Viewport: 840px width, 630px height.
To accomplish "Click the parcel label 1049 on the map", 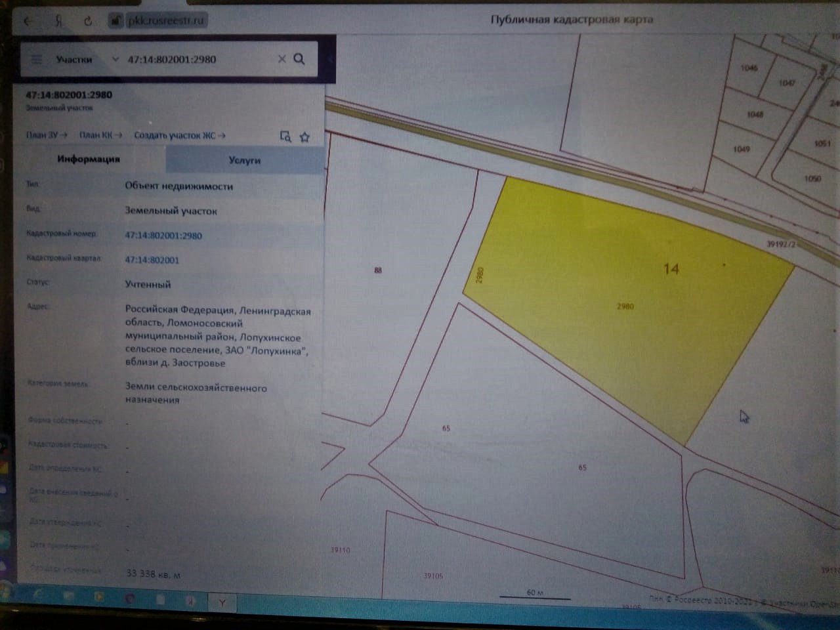I will (742, 149).
